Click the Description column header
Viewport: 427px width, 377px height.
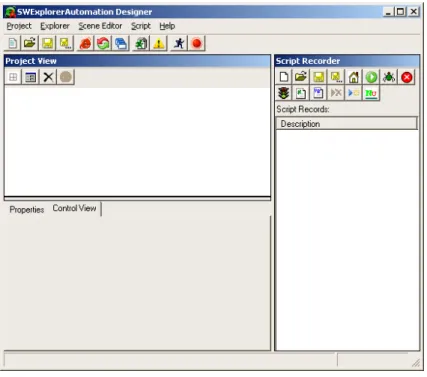[346, 124]
